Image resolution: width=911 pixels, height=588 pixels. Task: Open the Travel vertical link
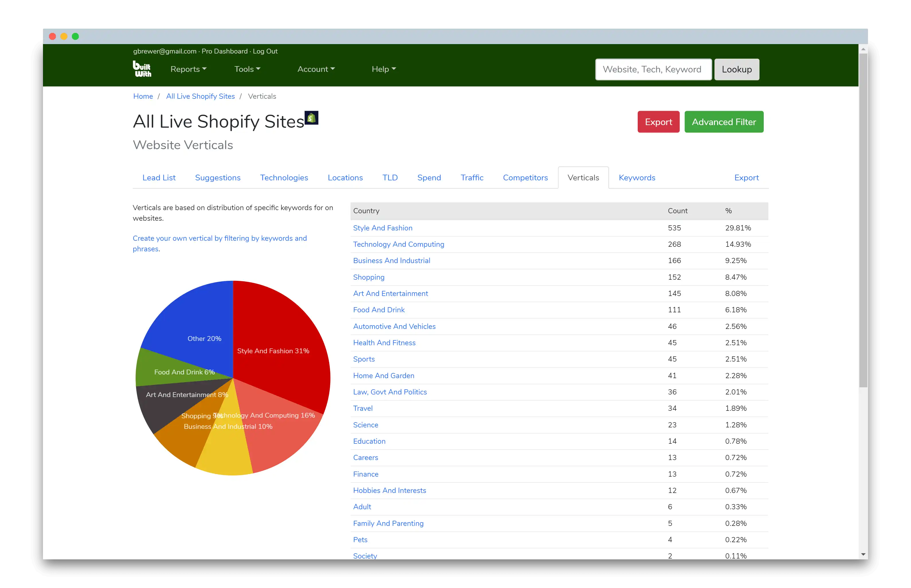(362, 409)
